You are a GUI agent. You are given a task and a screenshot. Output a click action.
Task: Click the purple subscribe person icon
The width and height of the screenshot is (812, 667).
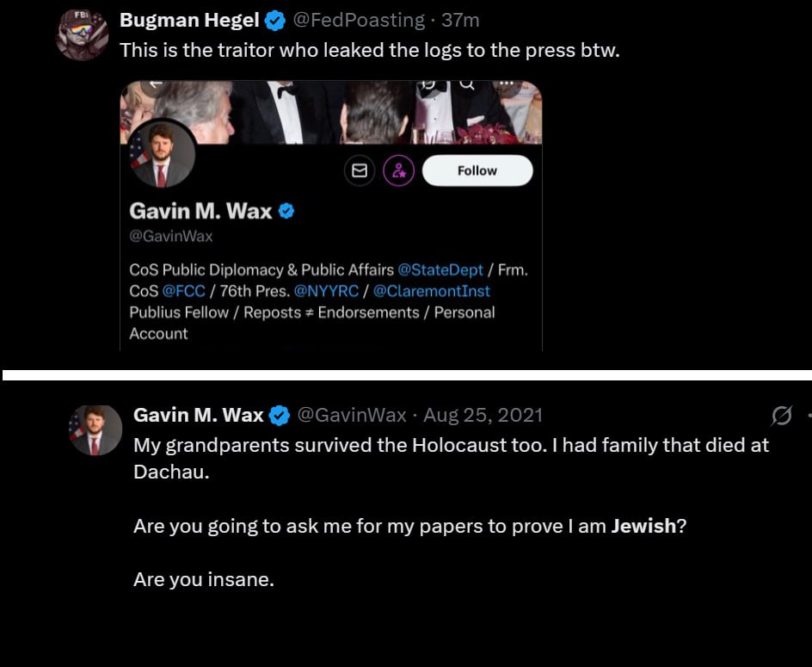click(398, 171)
